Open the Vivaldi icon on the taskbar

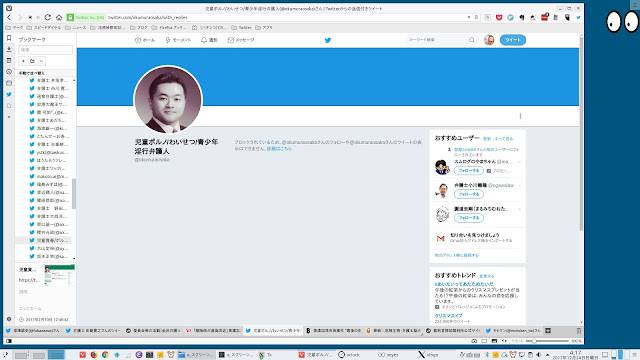(x=83, y=355)
